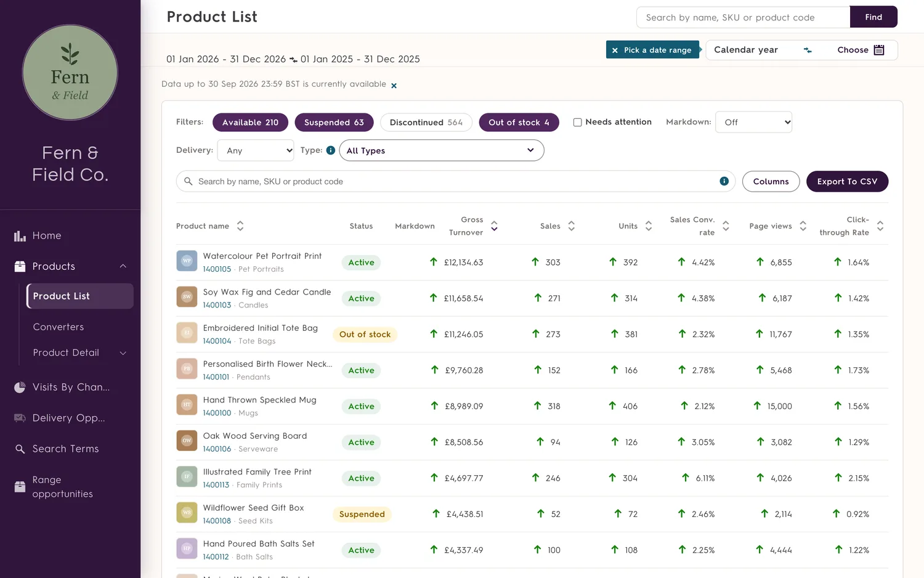Sort by Product name column
The image size is (924, 578).
click(x=240, y=226)
